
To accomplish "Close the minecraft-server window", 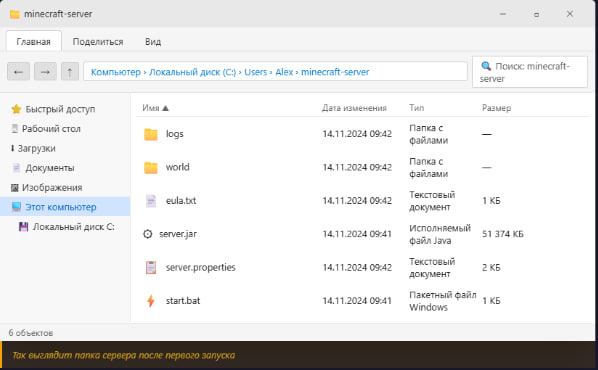I will pos(570,14).
